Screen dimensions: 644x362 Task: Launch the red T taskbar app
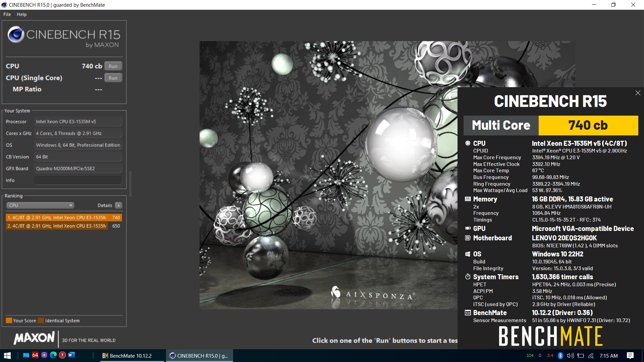(62, 355)
